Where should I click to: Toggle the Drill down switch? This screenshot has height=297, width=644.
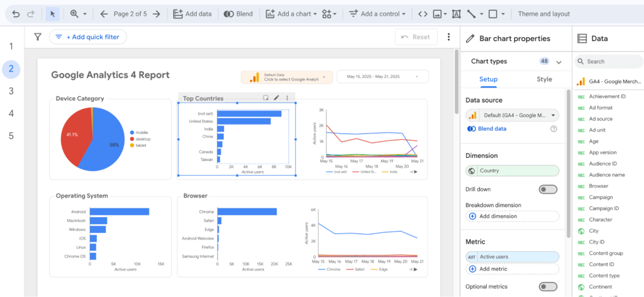(548, 189)
